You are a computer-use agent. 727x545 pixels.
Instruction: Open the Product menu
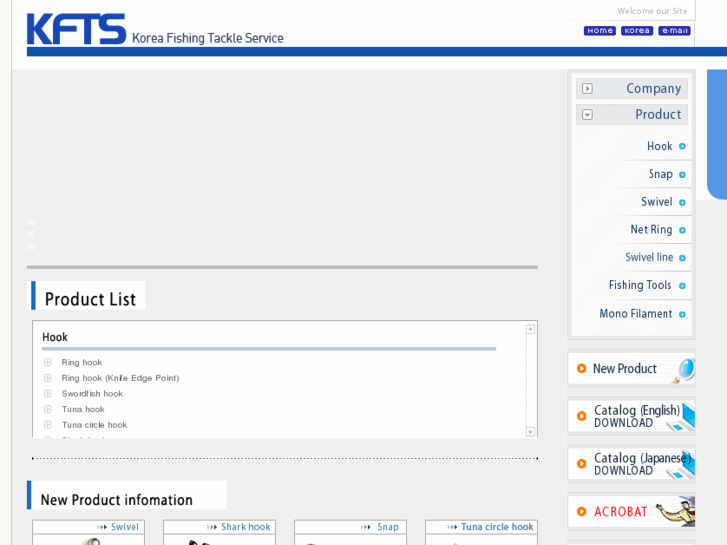click(632, 115)
